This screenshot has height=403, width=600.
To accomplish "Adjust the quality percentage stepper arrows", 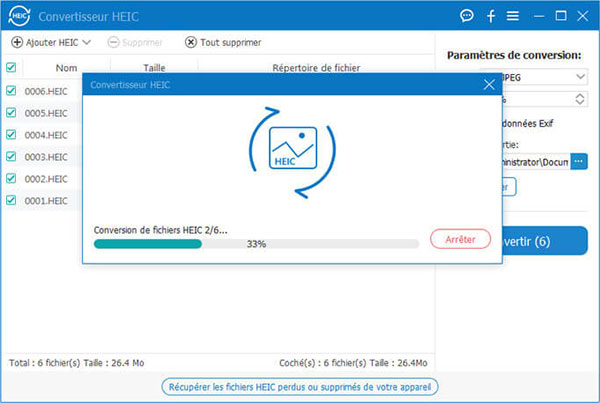I will click(580, 99).
